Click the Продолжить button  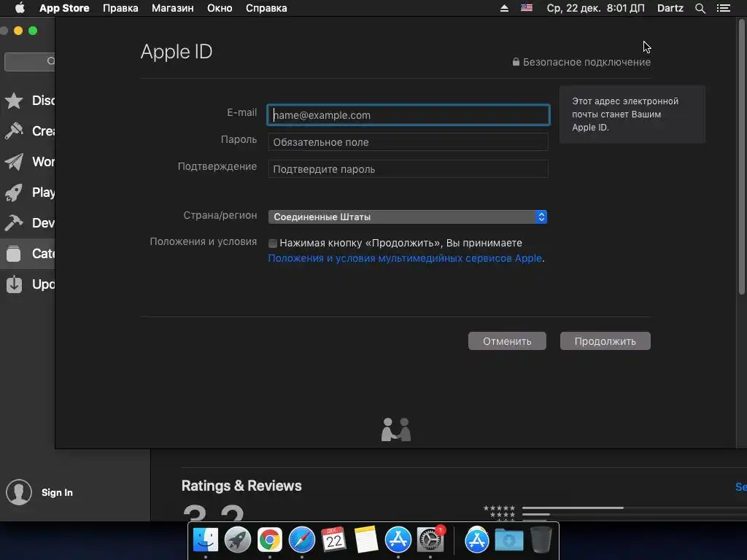(x=605, y=341)
